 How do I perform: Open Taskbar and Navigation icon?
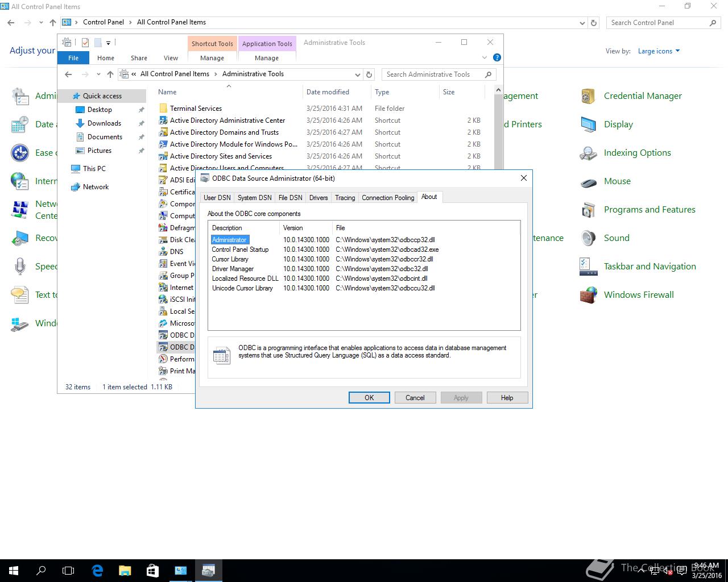[x=588, y=267]
